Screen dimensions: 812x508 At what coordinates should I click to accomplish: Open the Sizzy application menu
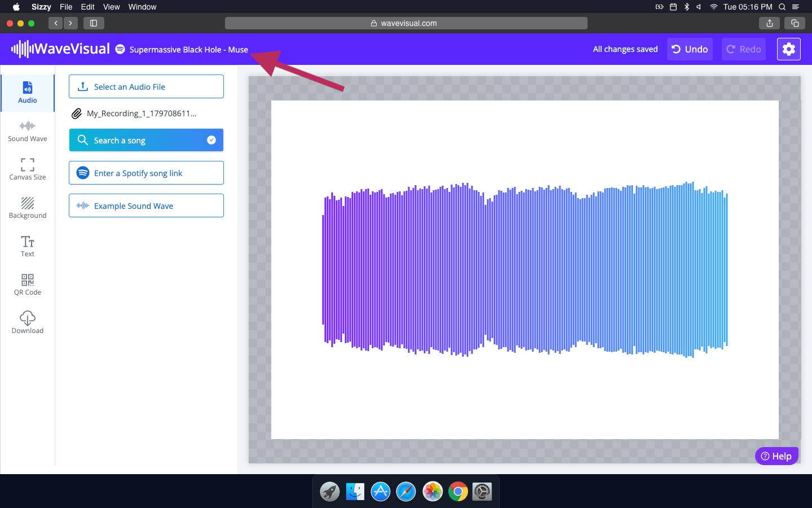click(x=41, y=7)
